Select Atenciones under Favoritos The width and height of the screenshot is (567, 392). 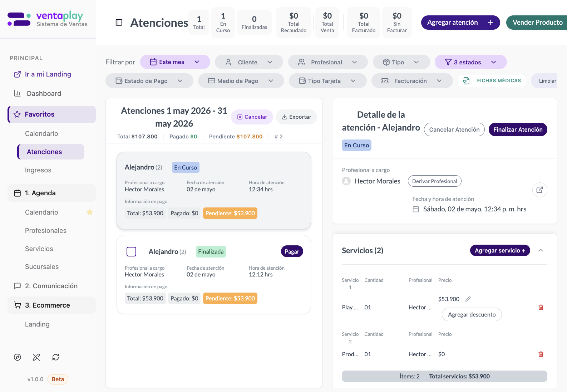point(51,152)
